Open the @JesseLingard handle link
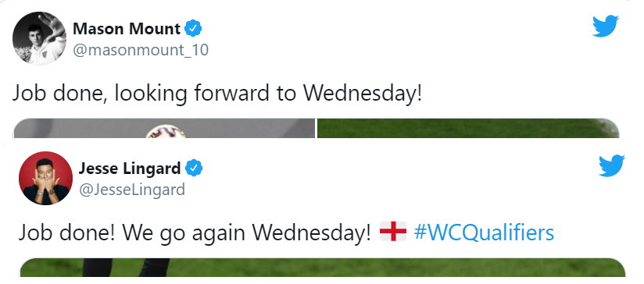Screen dimensions: 644x284 tap(131, 190)
